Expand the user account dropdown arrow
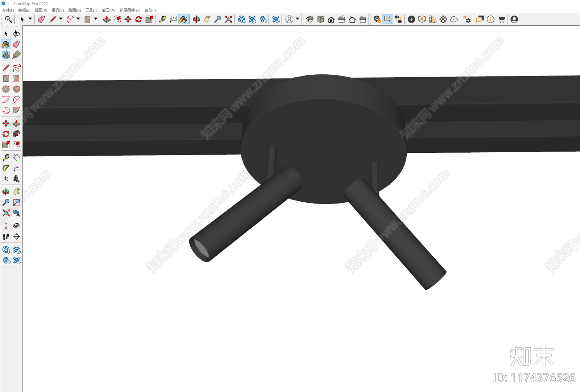This screenshot has height=392, width=580. pyautogui.click(x=297, y=19)
